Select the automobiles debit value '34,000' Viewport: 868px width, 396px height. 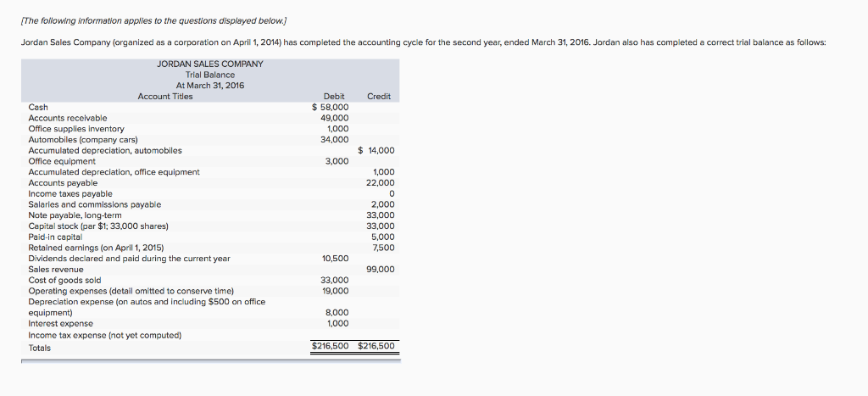(x=335, y=140)
